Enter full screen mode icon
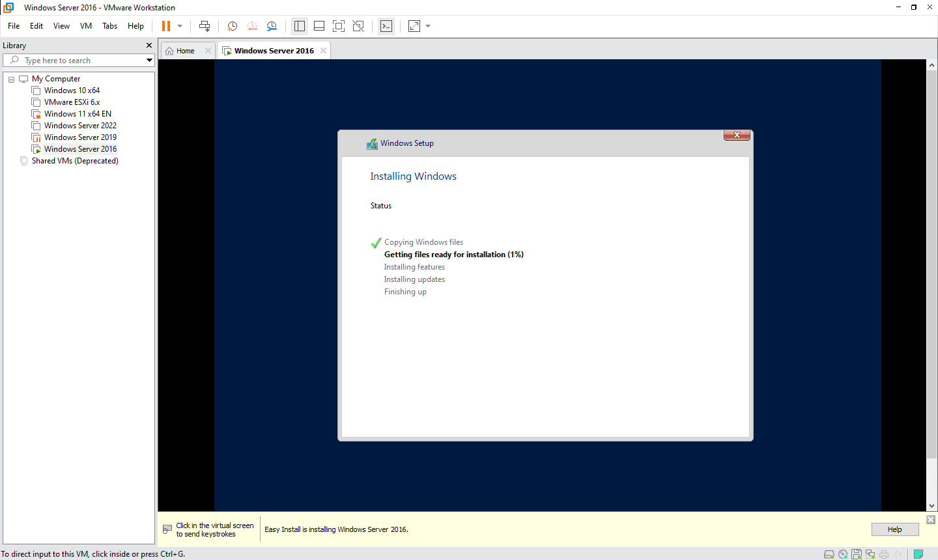 click(339, 26)
